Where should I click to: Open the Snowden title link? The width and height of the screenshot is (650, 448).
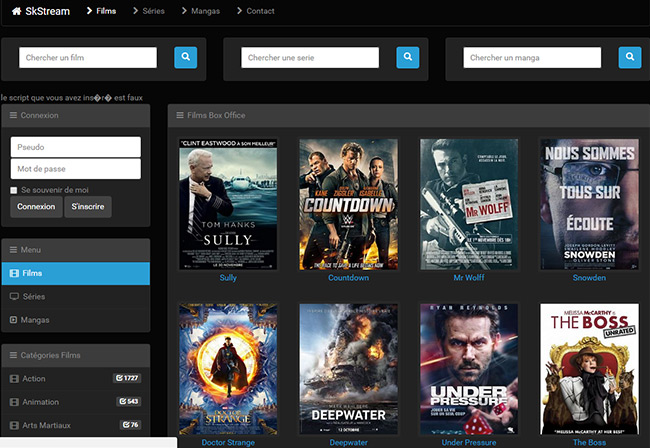pyautogui.click(x=589, y=278)
